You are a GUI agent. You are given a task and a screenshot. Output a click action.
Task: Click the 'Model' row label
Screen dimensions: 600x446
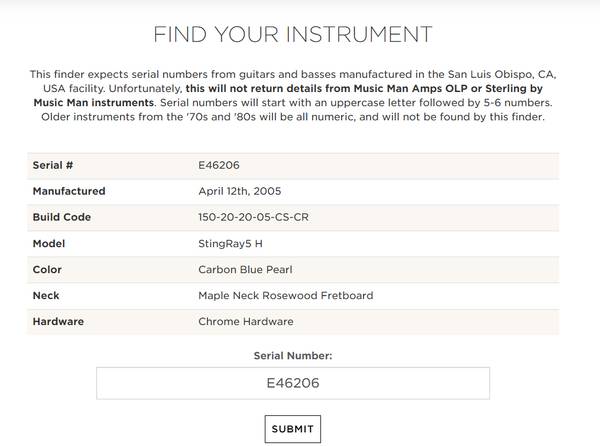coord(49,243)
